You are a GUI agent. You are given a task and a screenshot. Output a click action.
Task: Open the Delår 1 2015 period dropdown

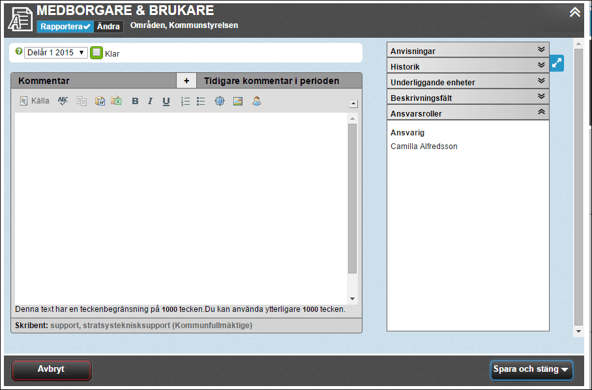point(56,53)
